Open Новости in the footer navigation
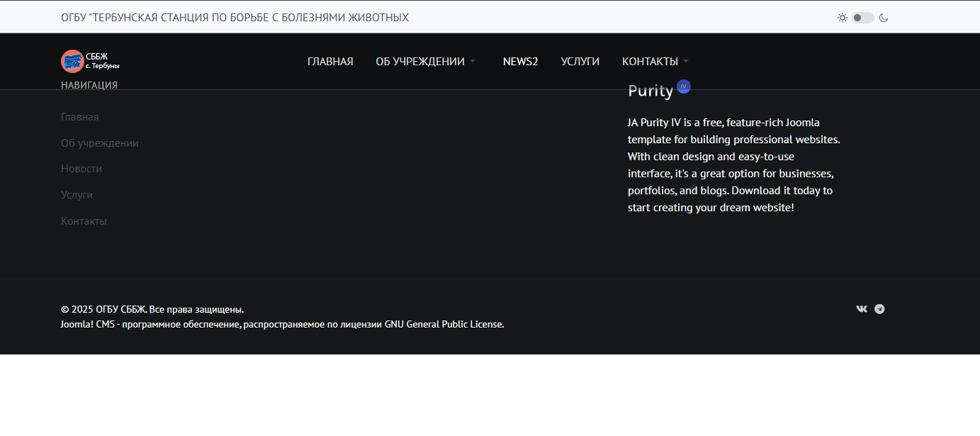Screen dimensions: 980x436 click(x=81, y=169)
